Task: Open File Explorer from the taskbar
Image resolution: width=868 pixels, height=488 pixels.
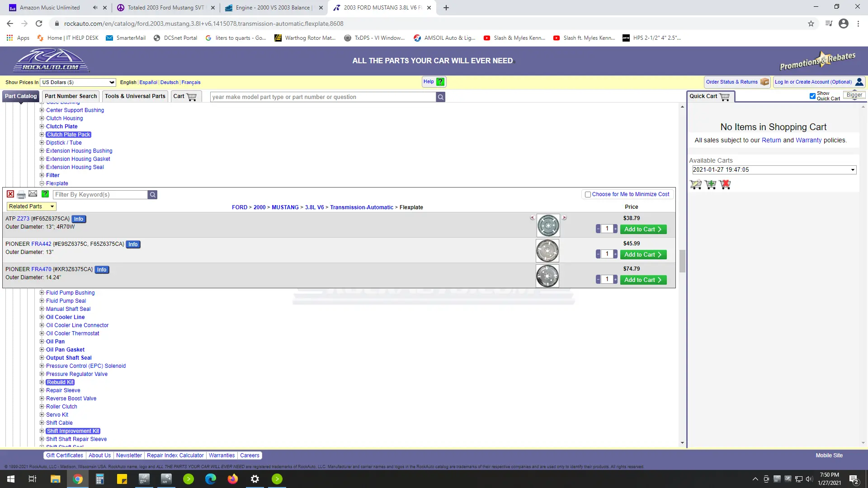Action: [x=55, y=479]
